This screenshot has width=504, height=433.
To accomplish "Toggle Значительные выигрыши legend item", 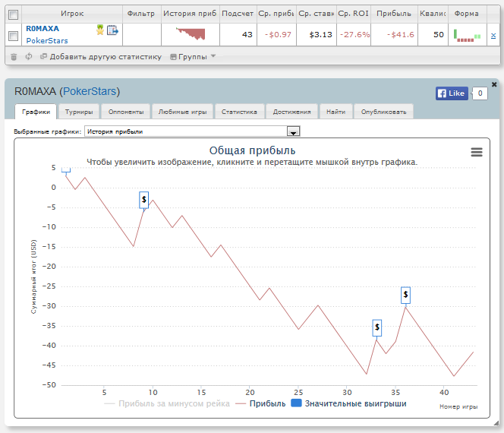I will pyautogui.click(x=349, y=403).
